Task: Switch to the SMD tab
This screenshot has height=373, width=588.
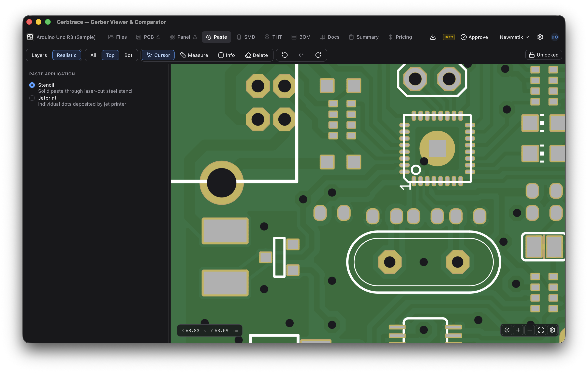Action: pos(246,37)
